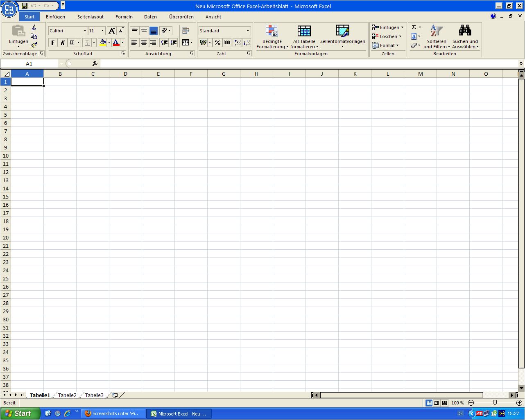Open the font size 11 dropdown
This screenshot has width=525, height=420.
tap(102, 31)
